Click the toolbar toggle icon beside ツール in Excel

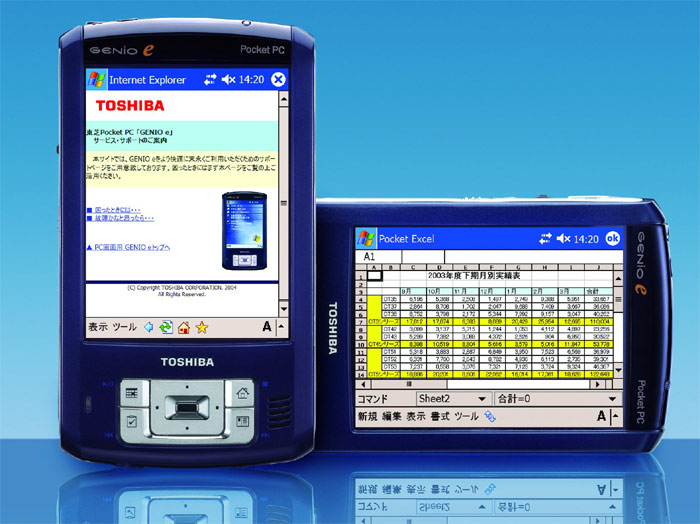490,416
